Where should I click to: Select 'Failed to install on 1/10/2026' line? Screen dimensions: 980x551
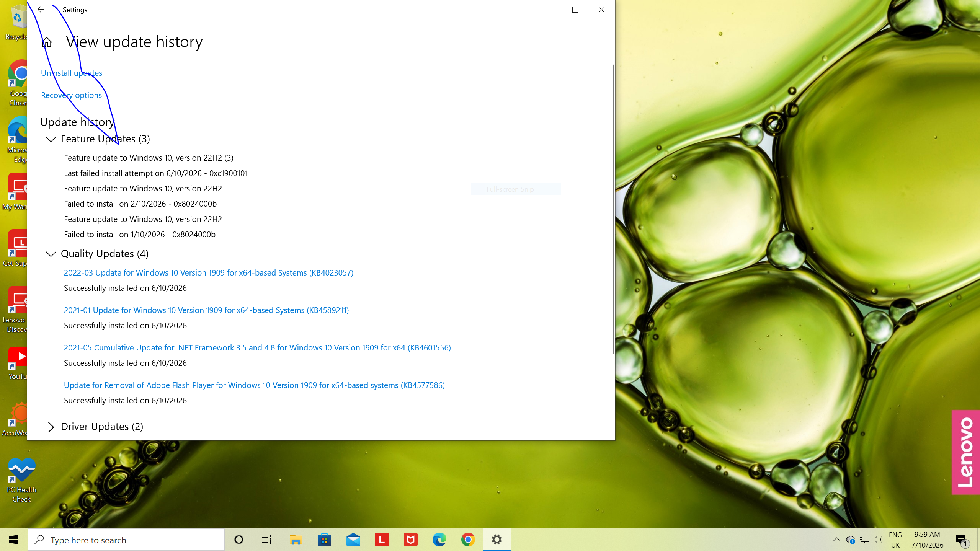[x=140, y=234]
